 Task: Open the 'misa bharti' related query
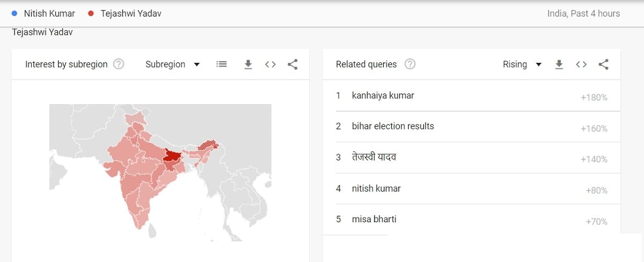tap(374, 219)
